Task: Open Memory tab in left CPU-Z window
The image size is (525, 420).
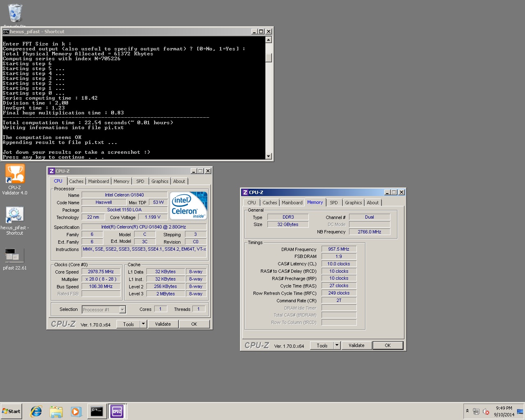Action: [x=121, y=181]
